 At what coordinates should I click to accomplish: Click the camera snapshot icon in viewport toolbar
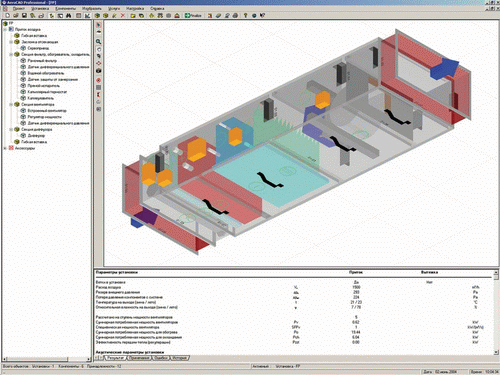pyautogui.click(x=99, y=71)
